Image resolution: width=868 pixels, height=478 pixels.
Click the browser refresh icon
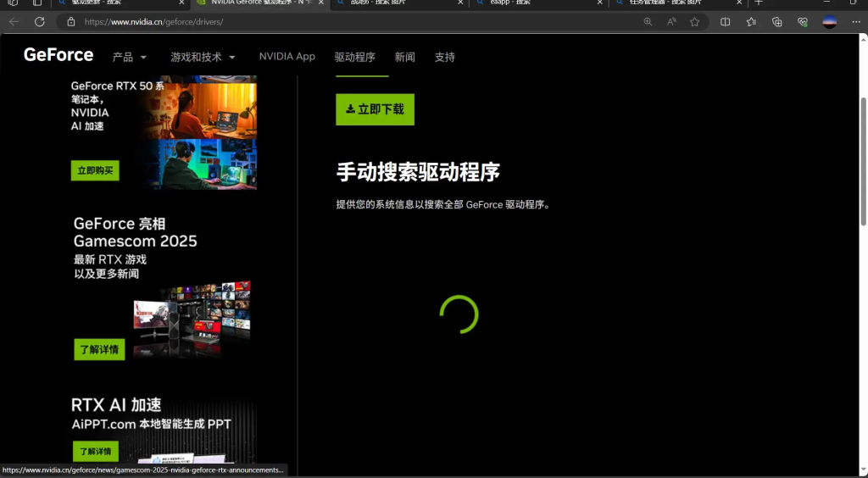click(39, 22)
